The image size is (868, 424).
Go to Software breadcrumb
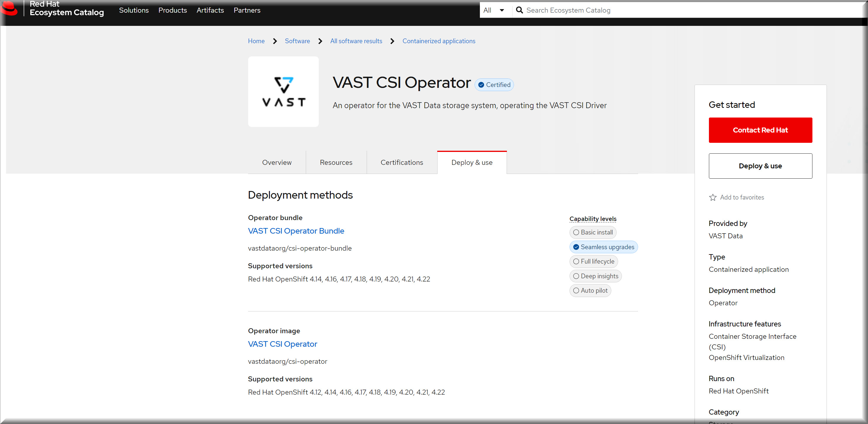click(x=297, y=41)
